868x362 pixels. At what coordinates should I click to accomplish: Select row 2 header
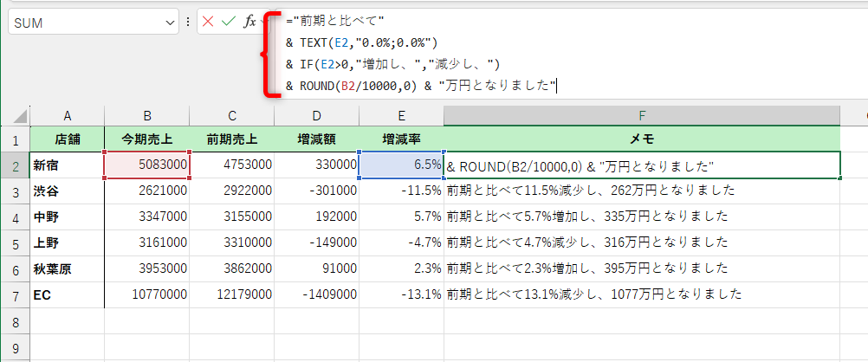pos(15,165)
